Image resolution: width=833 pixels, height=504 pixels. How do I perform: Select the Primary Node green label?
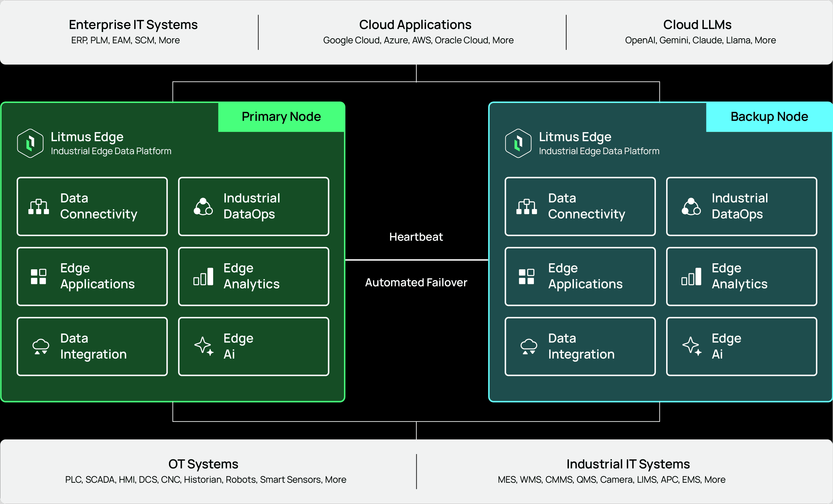pyautogui.click(x=281, y=117)
